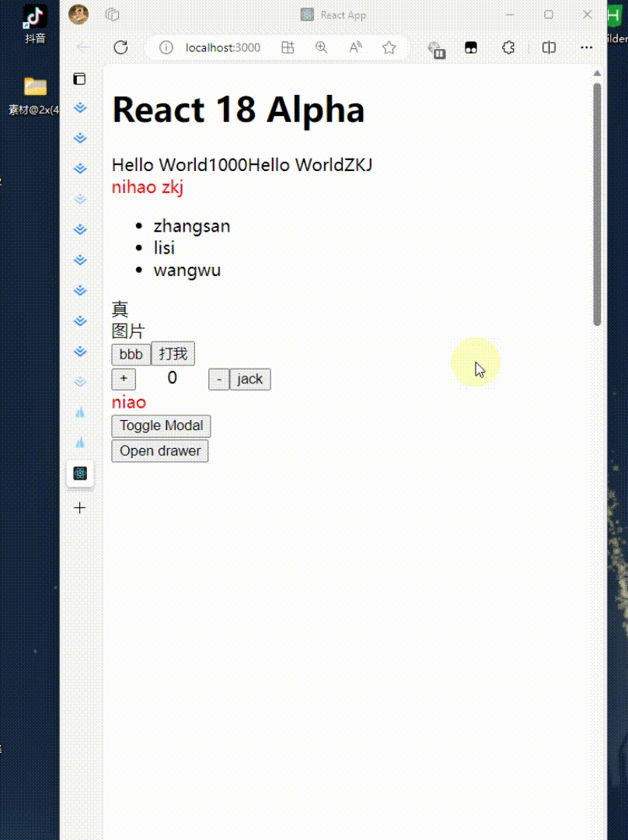Decrement the counter with the - button
The width and height of the screenshot is (628, 840).
[219, 380]
